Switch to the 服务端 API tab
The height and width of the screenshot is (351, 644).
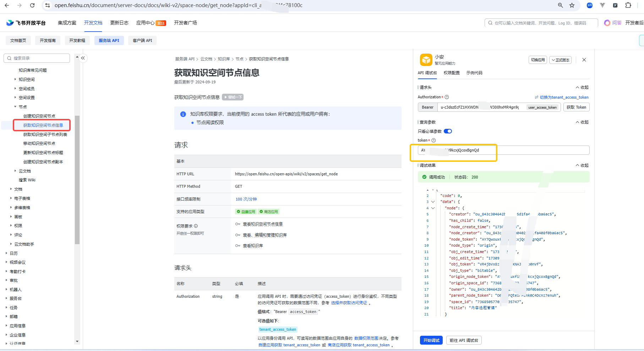pyautogui.click(x=109, y=40)
